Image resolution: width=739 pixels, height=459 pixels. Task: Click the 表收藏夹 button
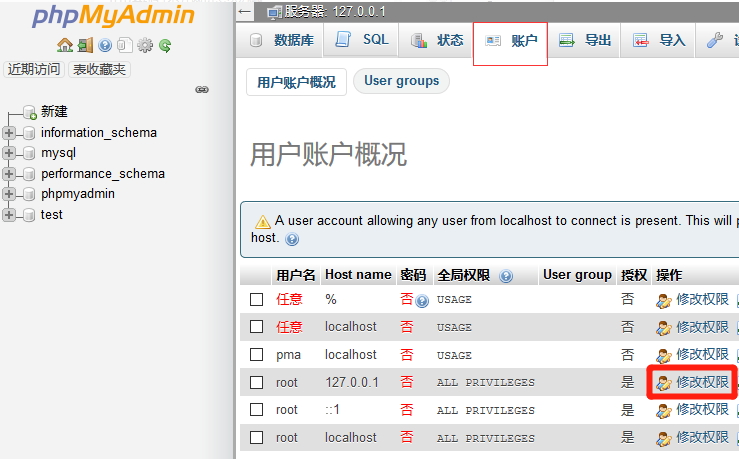point(99,69)
